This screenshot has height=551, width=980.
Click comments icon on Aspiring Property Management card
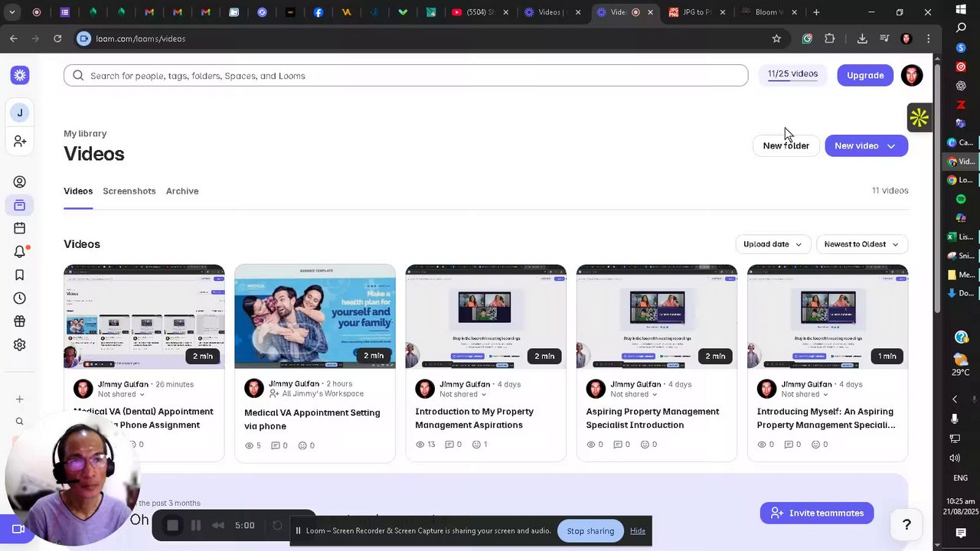click(x=618, y=445)
